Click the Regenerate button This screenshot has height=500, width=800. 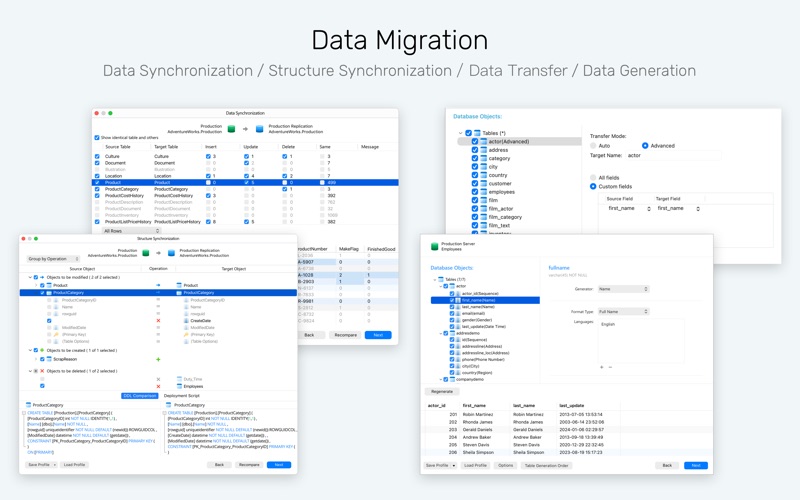442,391
